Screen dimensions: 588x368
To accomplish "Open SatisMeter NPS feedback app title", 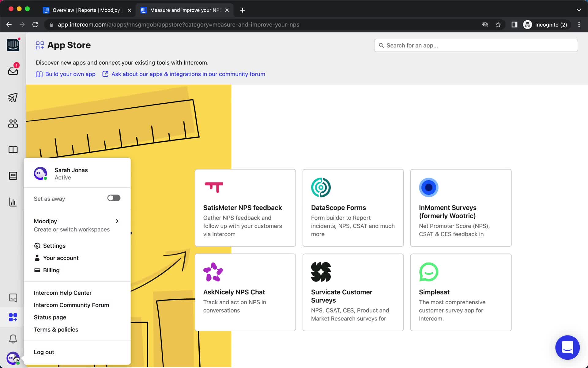I will [x=243, y=208].
